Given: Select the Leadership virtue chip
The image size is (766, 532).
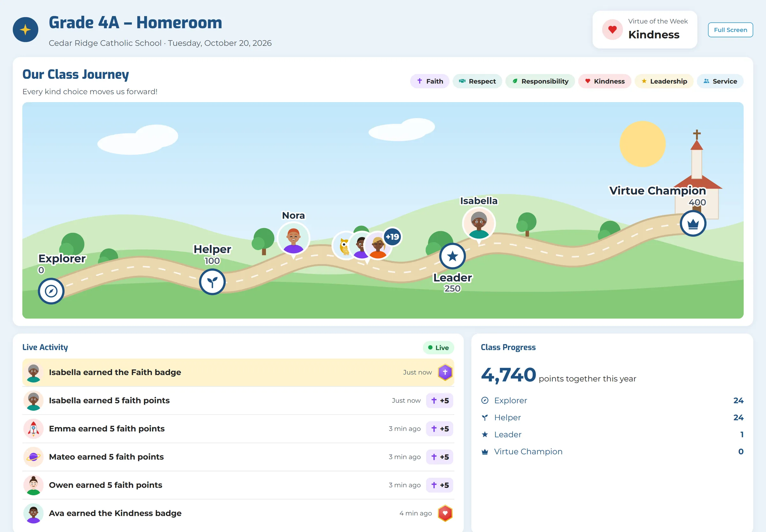Looking at the screenshot, I should pos(664,81).
